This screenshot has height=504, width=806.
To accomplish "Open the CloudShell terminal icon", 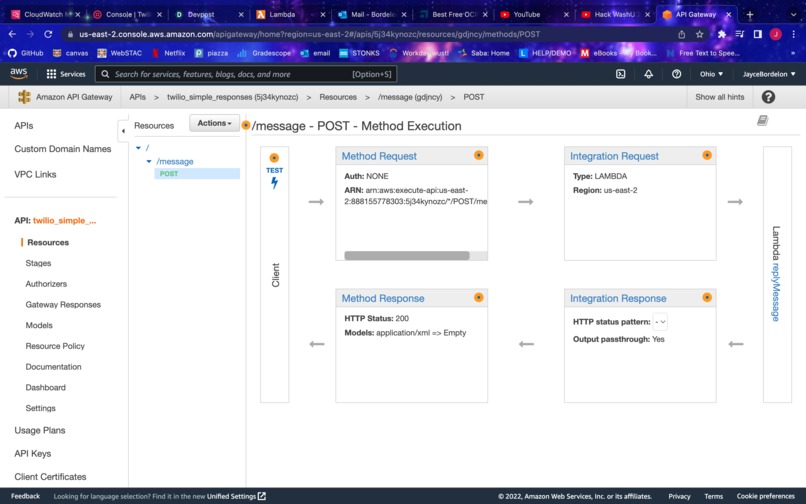I will (x=620, y=74).
